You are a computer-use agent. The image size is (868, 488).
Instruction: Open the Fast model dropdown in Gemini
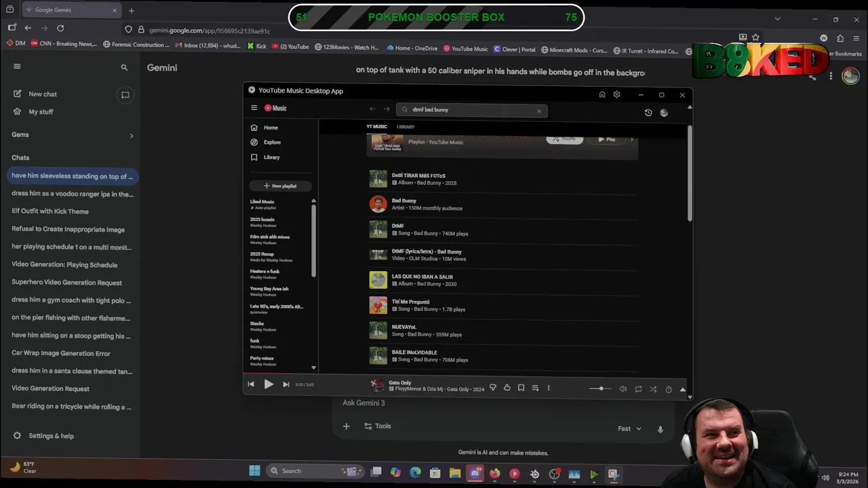tap(629, 428)
